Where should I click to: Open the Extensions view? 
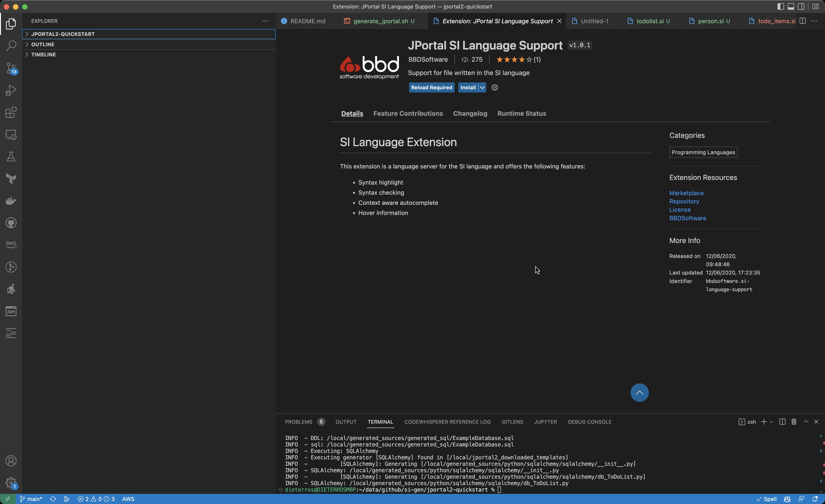(11, 113)
